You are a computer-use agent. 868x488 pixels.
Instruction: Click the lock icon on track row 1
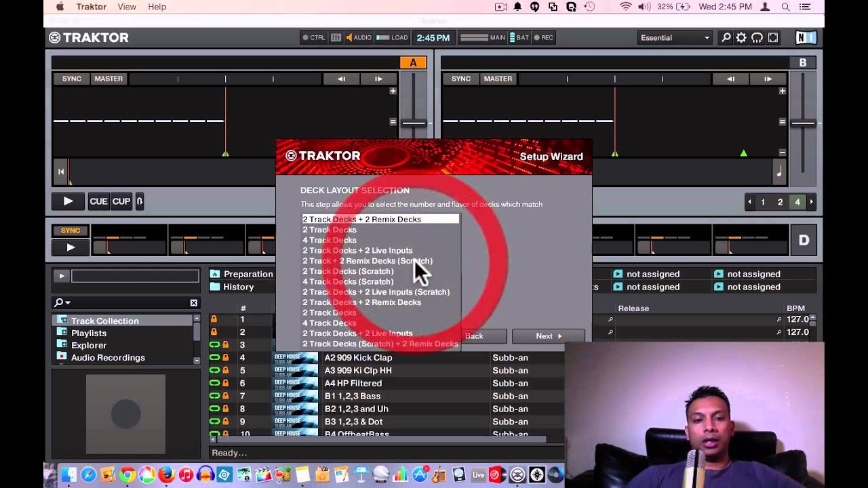214,319
